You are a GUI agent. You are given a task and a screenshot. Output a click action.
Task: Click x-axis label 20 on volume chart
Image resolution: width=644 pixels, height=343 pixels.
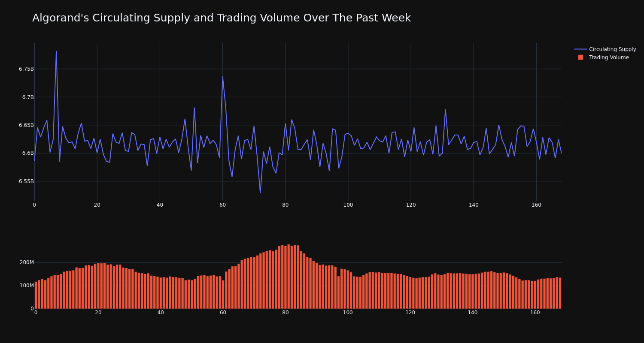(x=98, y=313)
